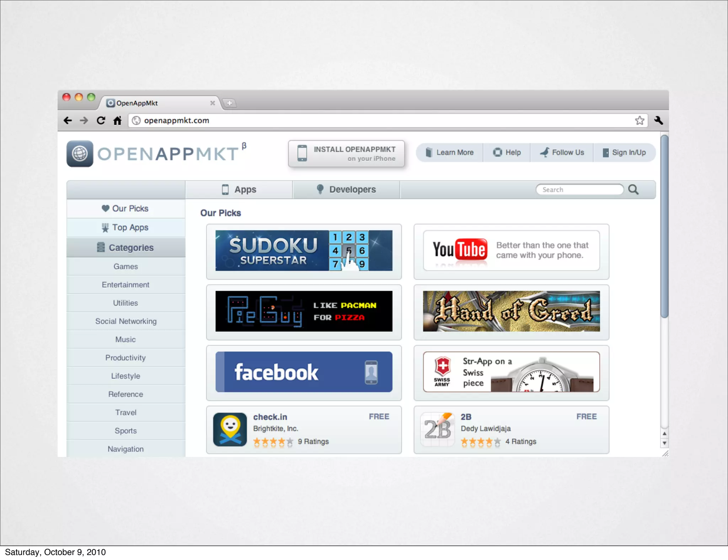
Task: Click the Categories sidebar header
Action: 125,247
